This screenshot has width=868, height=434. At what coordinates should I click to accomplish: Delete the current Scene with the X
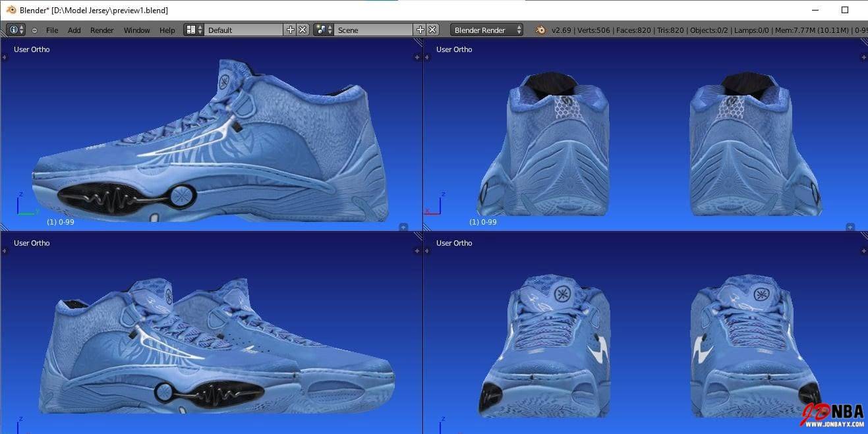[x=432, y=30]
